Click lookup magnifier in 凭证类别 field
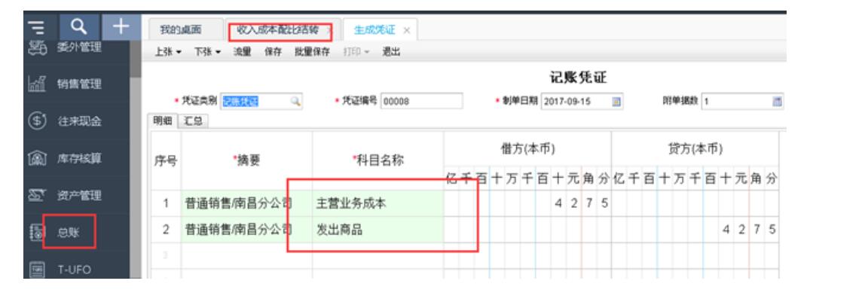The height and width of the screenshot is (290, 868). pos(295,101)
